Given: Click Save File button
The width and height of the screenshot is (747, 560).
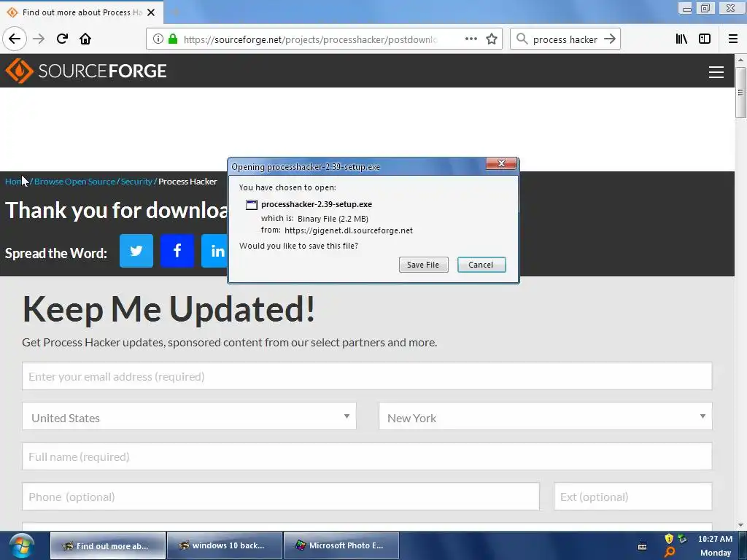Looking at the screenshot, I should (x=424, y=265).
